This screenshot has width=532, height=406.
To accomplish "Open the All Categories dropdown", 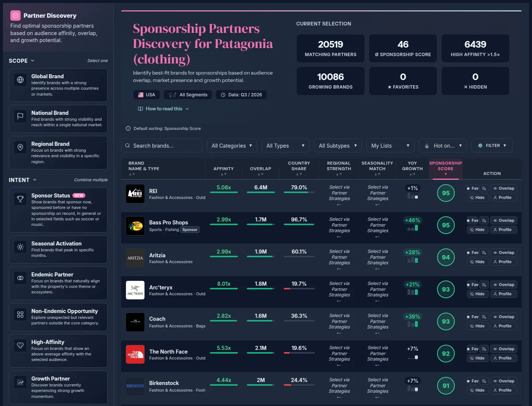I will click(x=232, y=145).
